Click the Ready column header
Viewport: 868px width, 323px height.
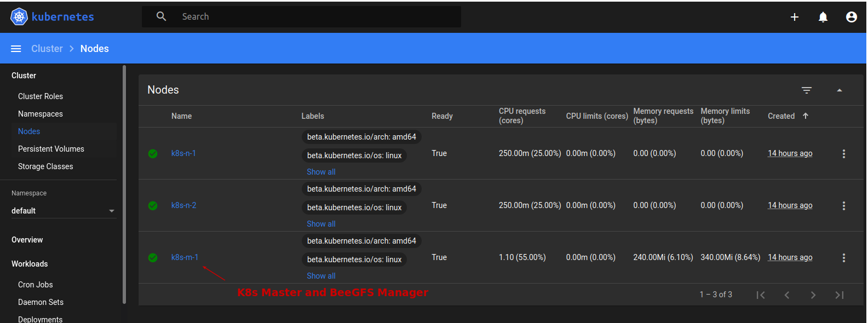(x=442, y=116)
